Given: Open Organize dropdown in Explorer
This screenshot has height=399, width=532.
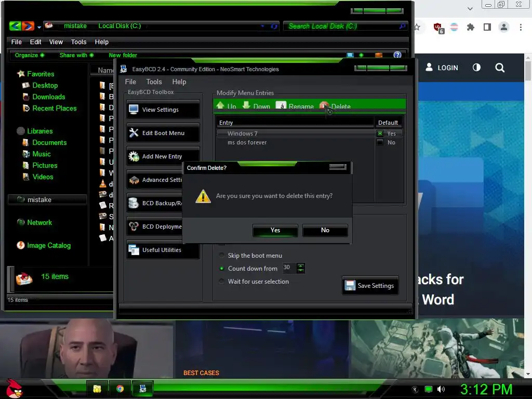Looking at the screenshot, I should (29, 55).
